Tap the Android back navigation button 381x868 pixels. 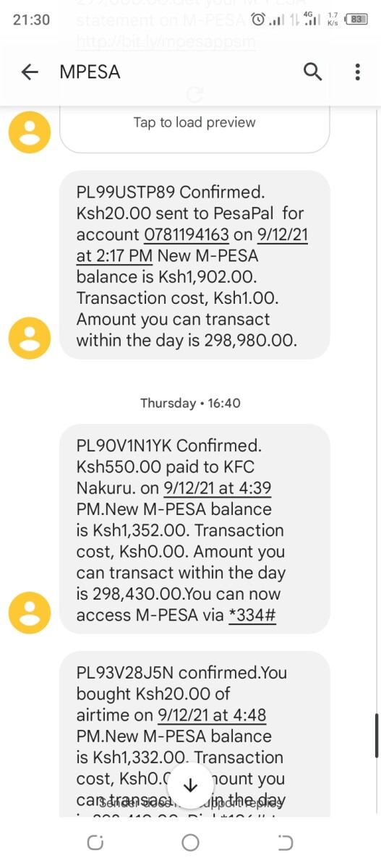286,843
